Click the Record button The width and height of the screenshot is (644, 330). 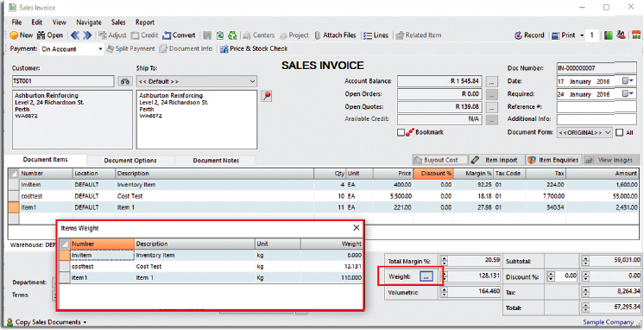pyautogui.click(x=529, y=35)
